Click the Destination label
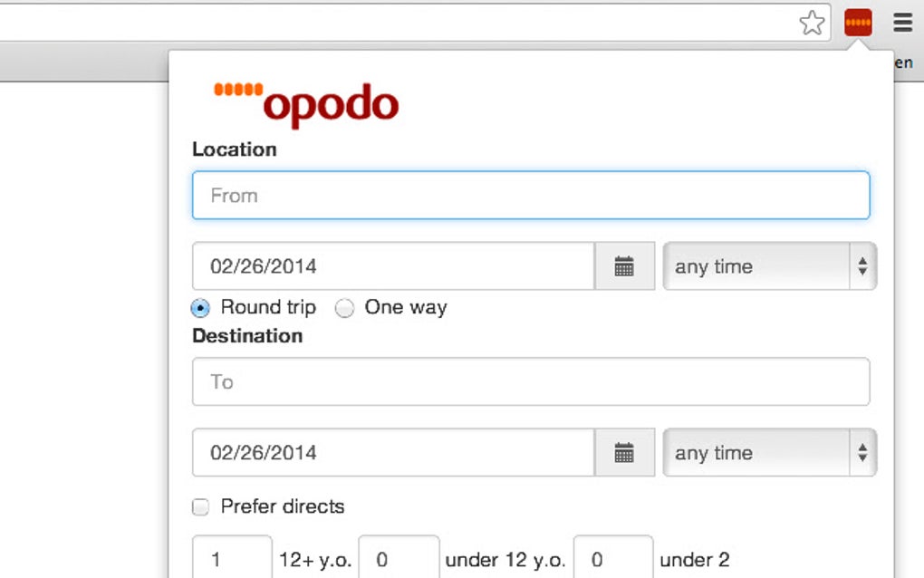Screen dimensions: 924x578 click(x=246, y=336)
